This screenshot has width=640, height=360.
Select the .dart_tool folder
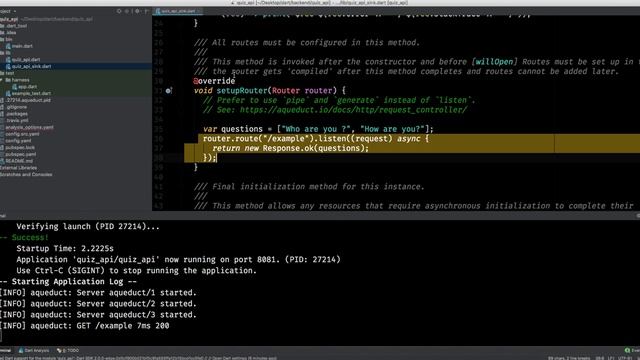(16, 26)
